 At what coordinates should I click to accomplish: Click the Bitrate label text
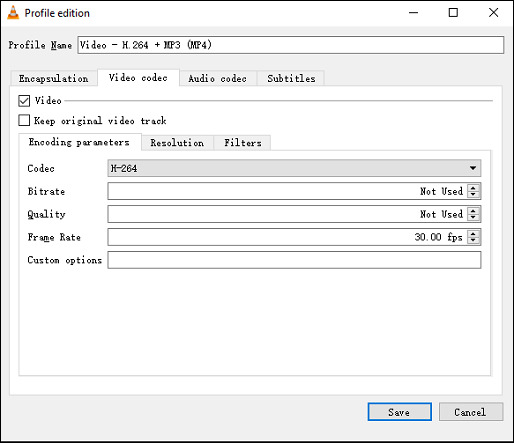point(46,191)
